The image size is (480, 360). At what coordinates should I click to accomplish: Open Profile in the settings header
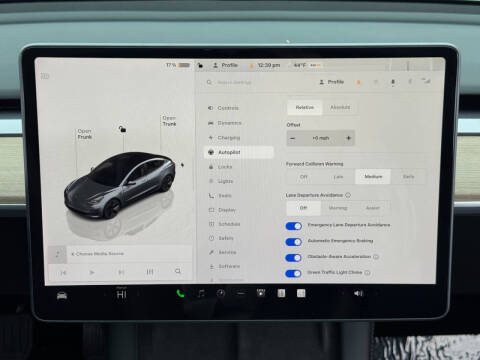[x=332, y=82]
